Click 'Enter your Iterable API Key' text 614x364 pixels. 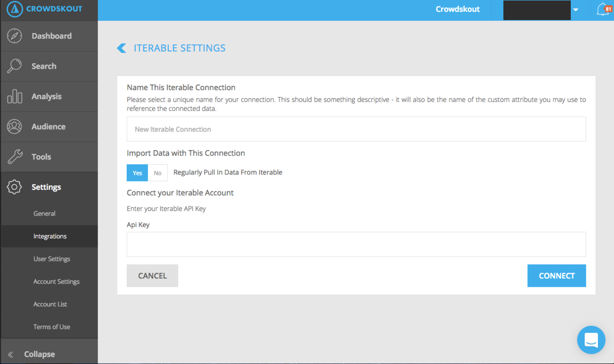click(166, 209)
